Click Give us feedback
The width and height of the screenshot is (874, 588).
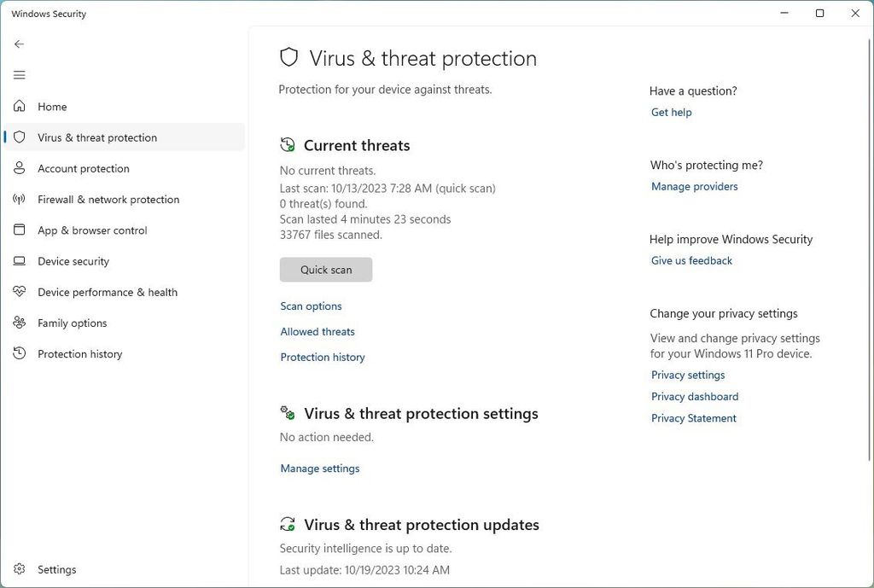point(691,260)
